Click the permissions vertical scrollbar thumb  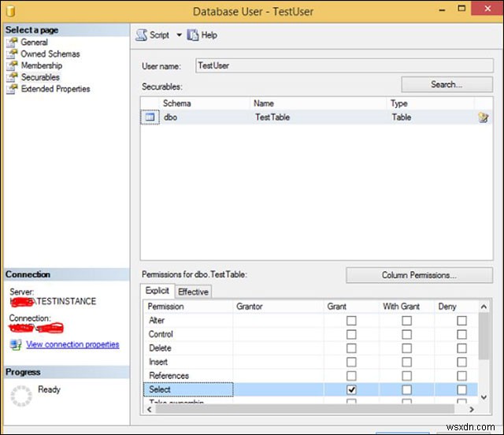point(484,336)
